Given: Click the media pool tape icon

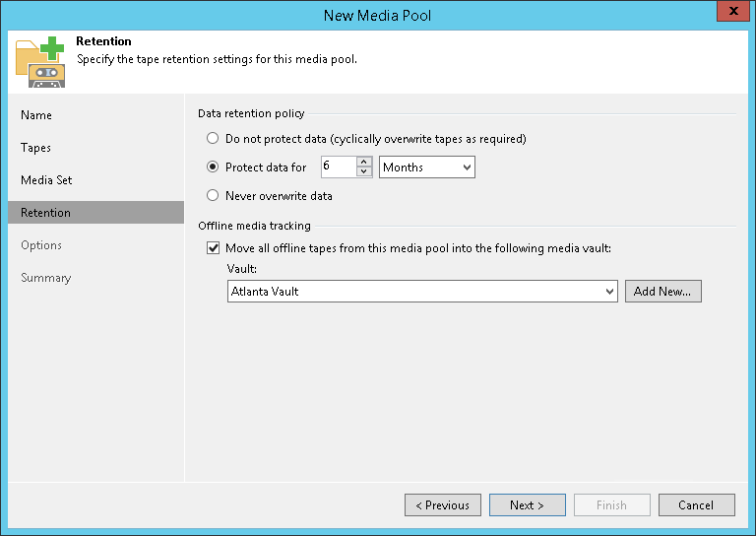Looking at the screenshot, I should 40,61.
